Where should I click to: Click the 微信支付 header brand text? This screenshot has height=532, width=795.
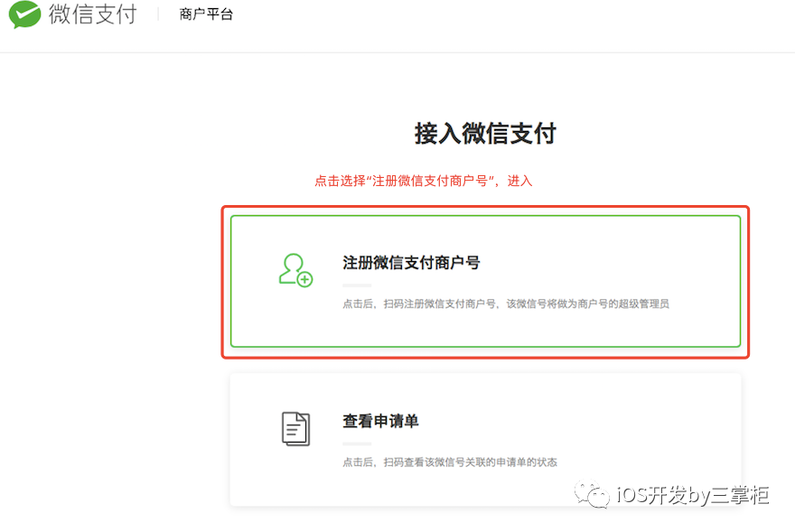(x=93, y=14)
